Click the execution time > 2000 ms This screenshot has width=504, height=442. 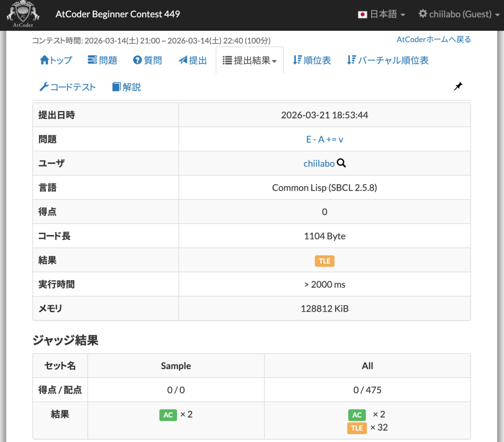click(x=325, y=284)
